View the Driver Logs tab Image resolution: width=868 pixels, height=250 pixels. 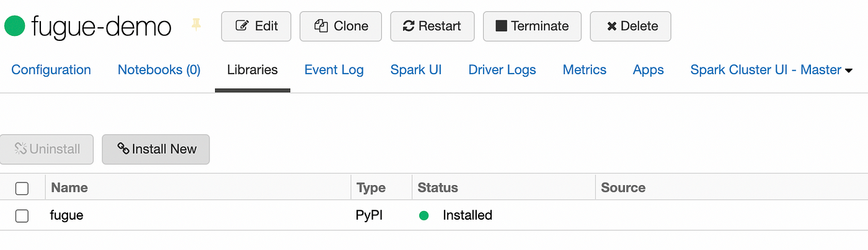tap(502, 70)
